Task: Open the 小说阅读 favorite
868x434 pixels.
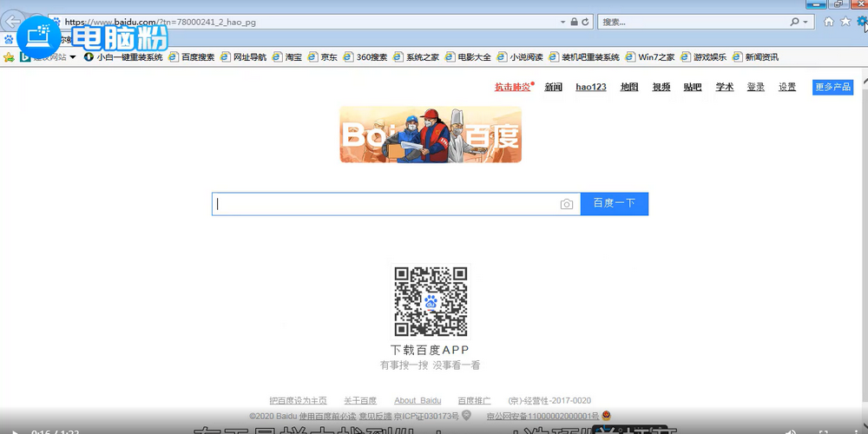Action: point(520,57)
